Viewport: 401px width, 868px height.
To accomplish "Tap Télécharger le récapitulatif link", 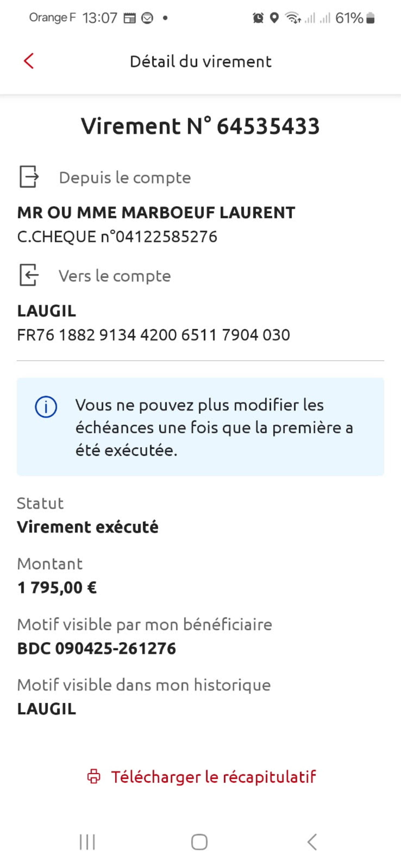I will (x=213, y=777).
